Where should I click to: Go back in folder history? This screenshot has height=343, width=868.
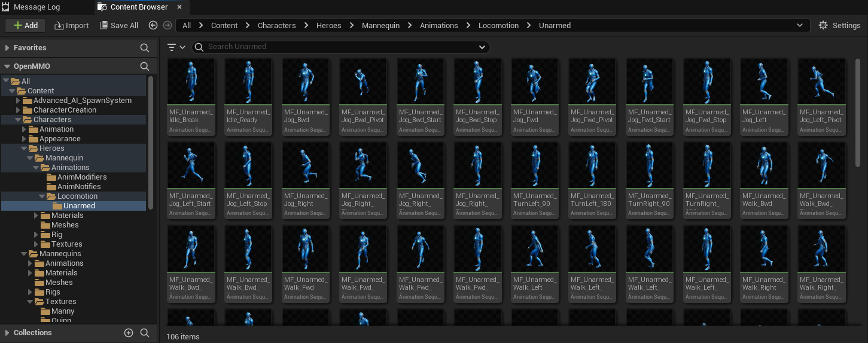[x=153, y=25]
